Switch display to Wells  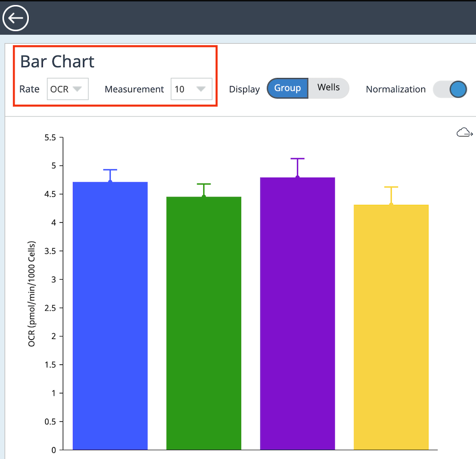(x=328, y=88)
